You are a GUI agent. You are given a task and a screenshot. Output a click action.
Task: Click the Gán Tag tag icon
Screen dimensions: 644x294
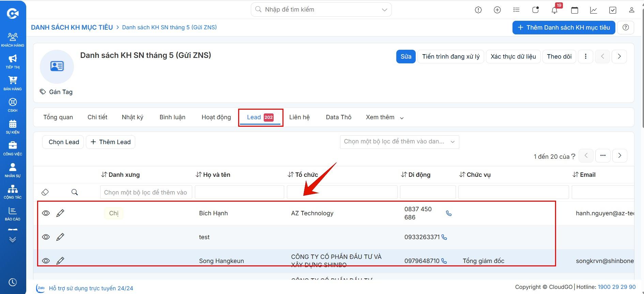[43, 92]
